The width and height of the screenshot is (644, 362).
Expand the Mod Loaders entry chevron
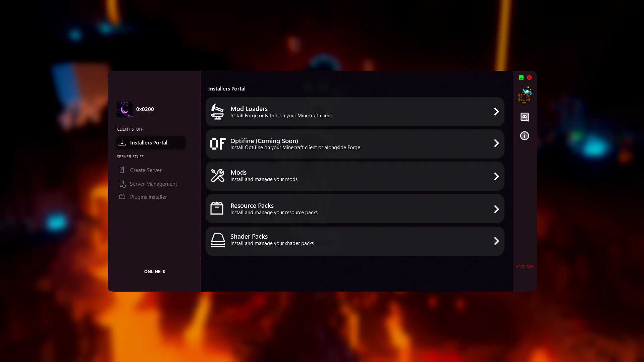coord(496,112)
